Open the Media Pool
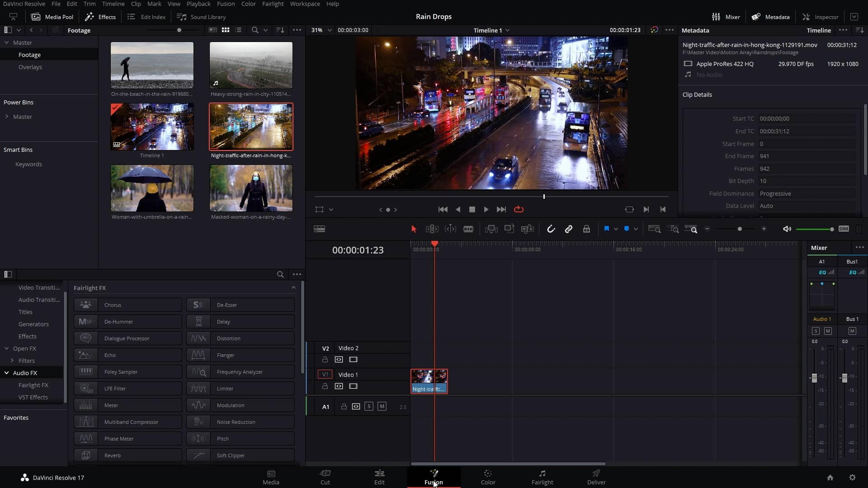This screenshot has height=488, width=868. pos(52,17)
